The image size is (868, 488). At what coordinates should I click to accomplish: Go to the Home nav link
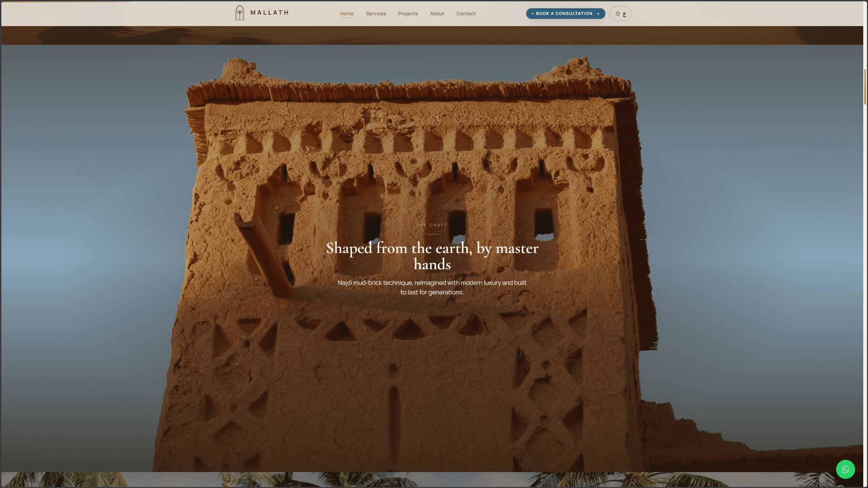click(347, 14)
